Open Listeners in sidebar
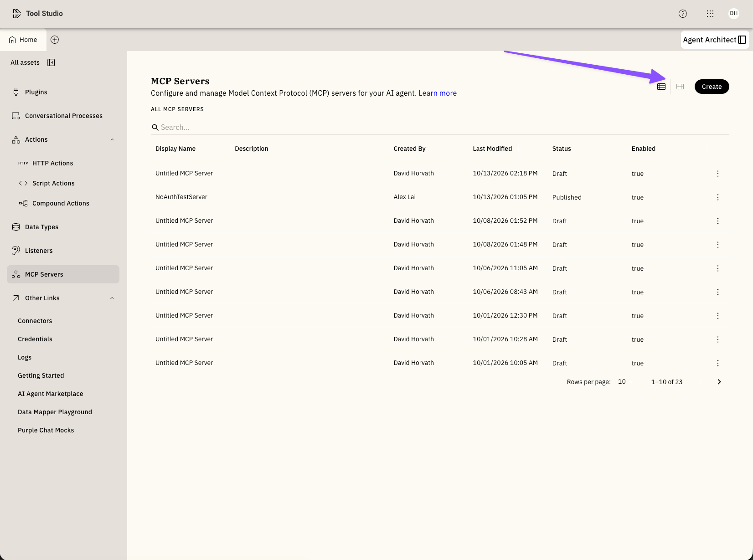Viewport: 753px width, 560px height. [63, 251]
